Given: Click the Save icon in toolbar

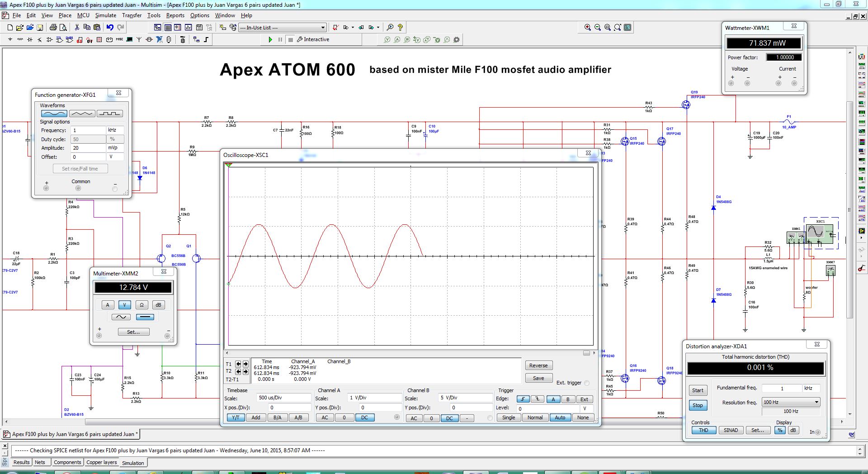Looking at the screenshot, I should coord(40,28).
